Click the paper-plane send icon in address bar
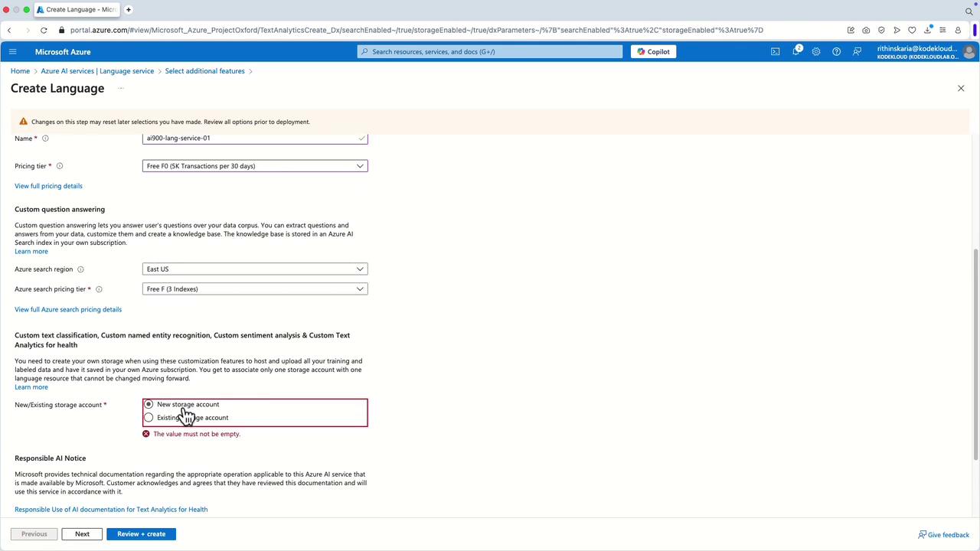Viewport: 980px width, 551px height. [897, 30]
